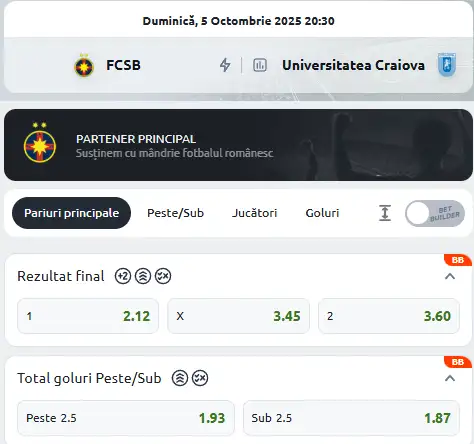
Task: Click the FCSB team crest in header
Action: [84, 65]
